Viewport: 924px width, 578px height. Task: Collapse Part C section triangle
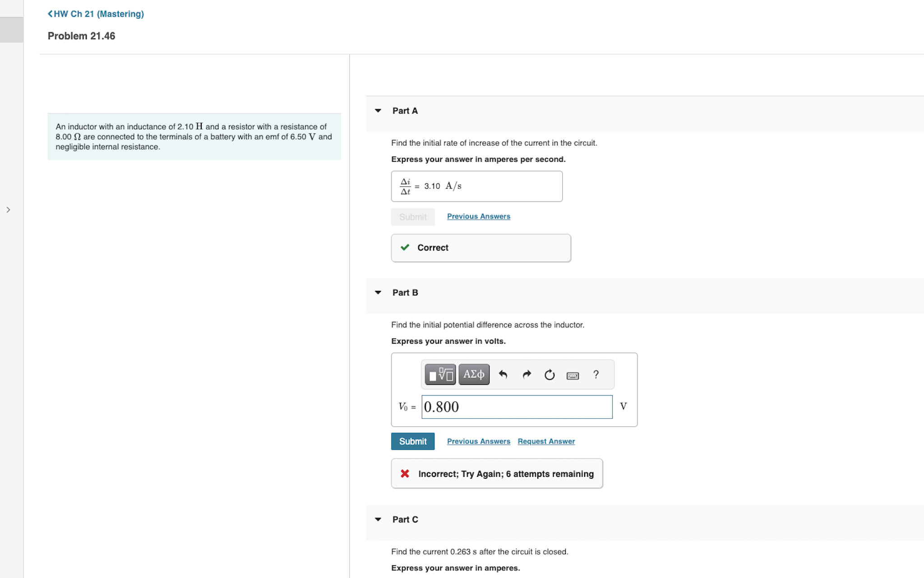pos(378,519)
